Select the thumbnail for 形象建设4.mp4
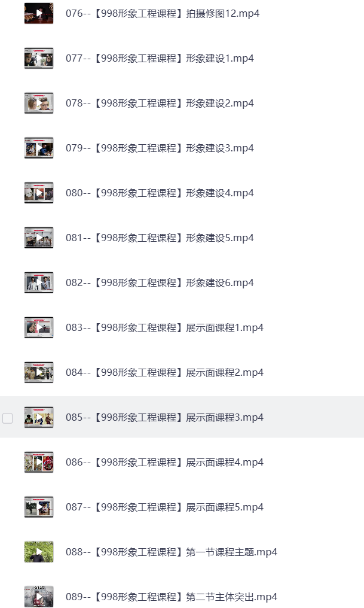 coord(39,193)
